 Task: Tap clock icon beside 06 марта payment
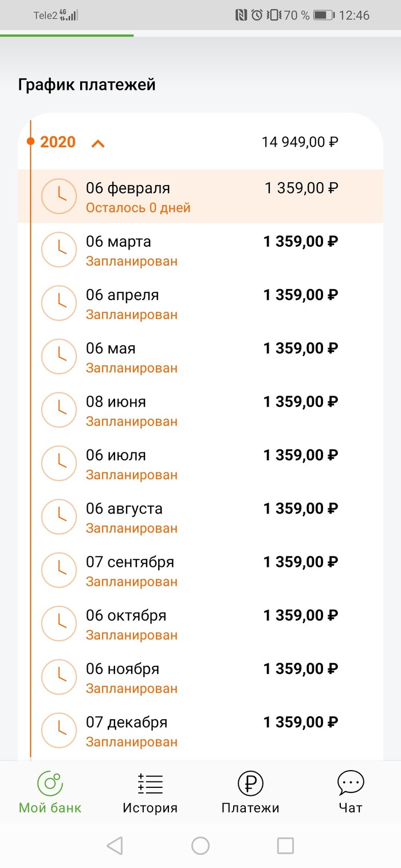(x=59, y=250)
